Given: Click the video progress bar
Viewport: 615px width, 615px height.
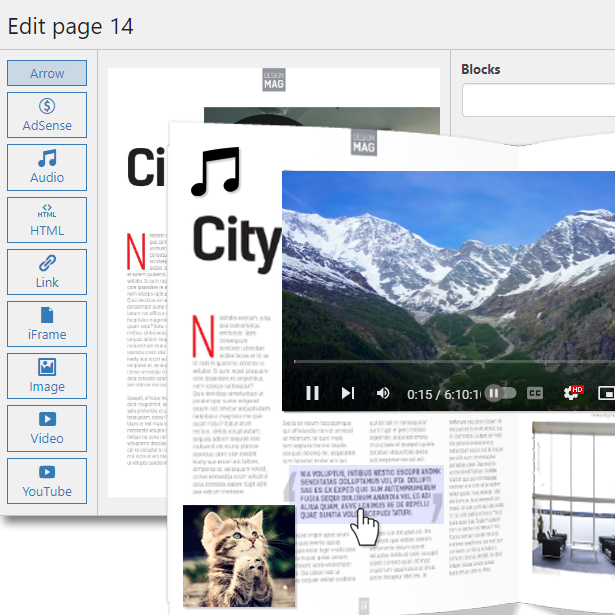Looking at the screenshot, I should (x=450, y=361).
